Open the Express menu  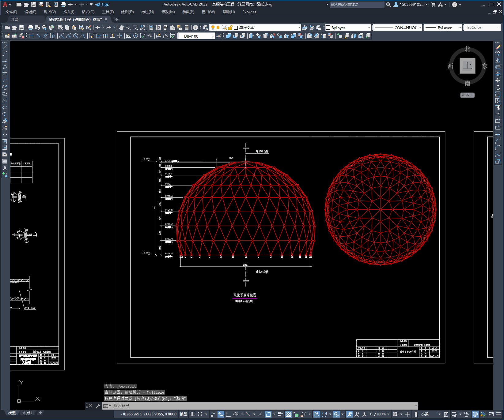point(249,12)
